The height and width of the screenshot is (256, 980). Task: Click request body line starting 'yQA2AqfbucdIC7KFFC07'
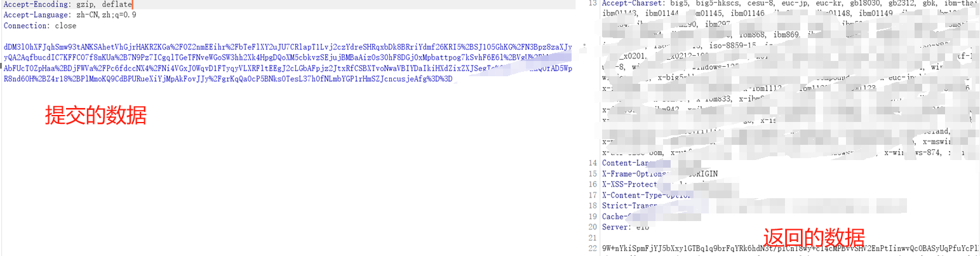pos(288,58)
